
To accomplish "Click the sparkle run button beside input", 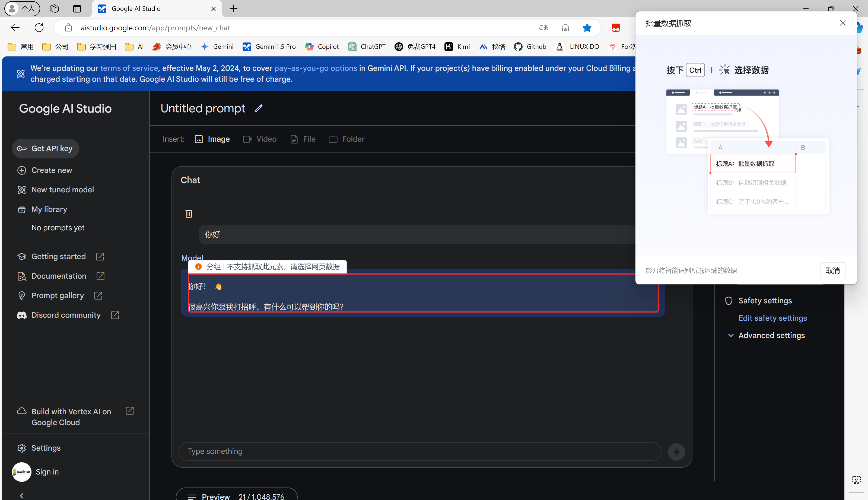I will tap(676, 452).
